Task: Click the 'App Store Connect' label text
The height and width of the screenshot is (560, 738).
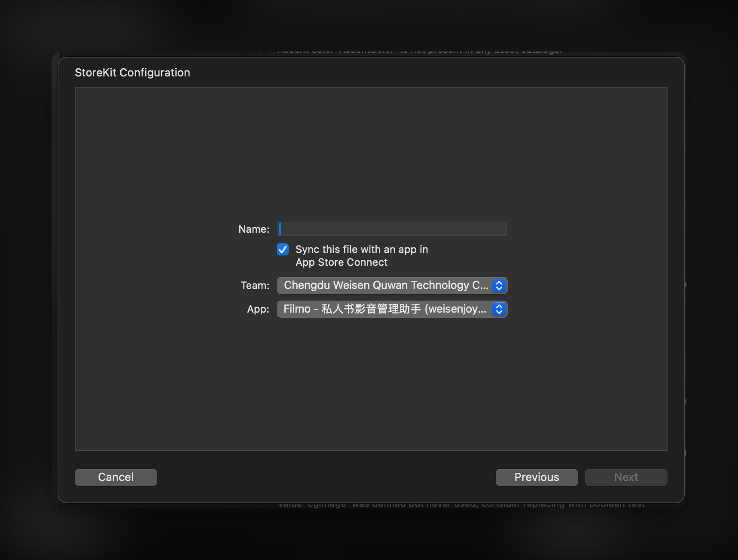Action: click(x=342, y=262)
